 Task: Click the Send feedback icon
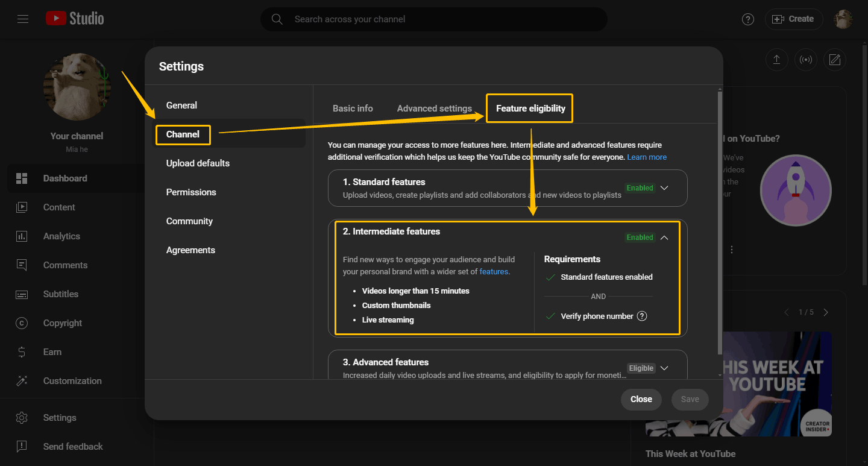pos(22,447)
